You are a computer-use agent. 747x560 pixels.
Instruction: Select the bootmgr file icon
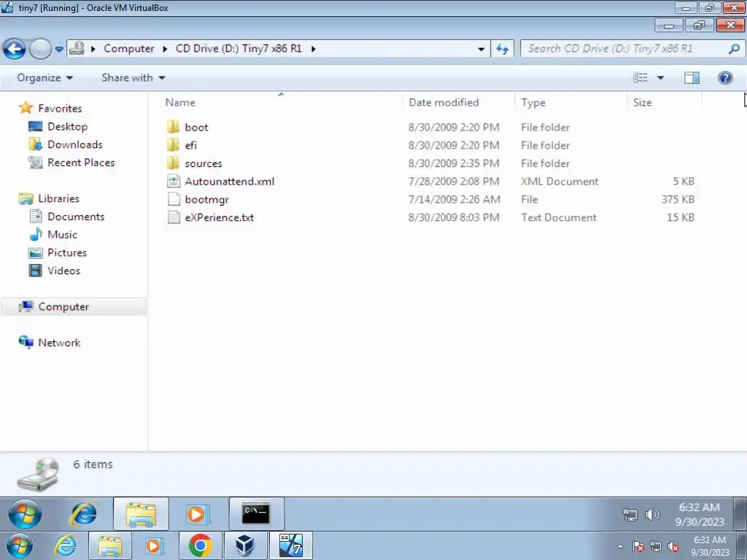174,199
